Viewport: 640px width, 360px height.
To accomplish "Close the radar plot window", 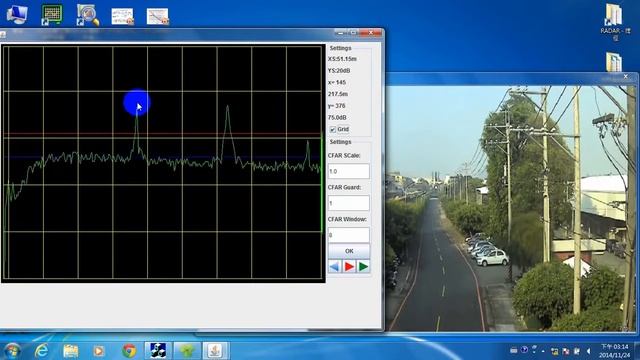I will tap(371, 33).
